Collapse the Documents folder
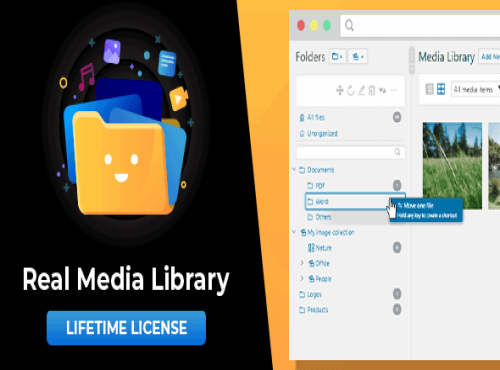 [x=294, y=170]
